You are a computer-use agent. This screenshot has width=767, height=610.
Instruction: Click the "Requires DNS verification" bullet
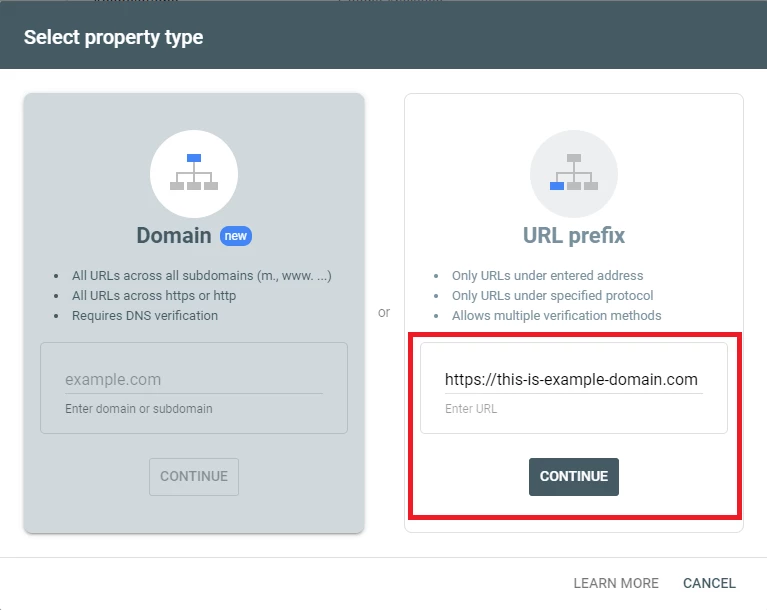[x=145, y=316]
